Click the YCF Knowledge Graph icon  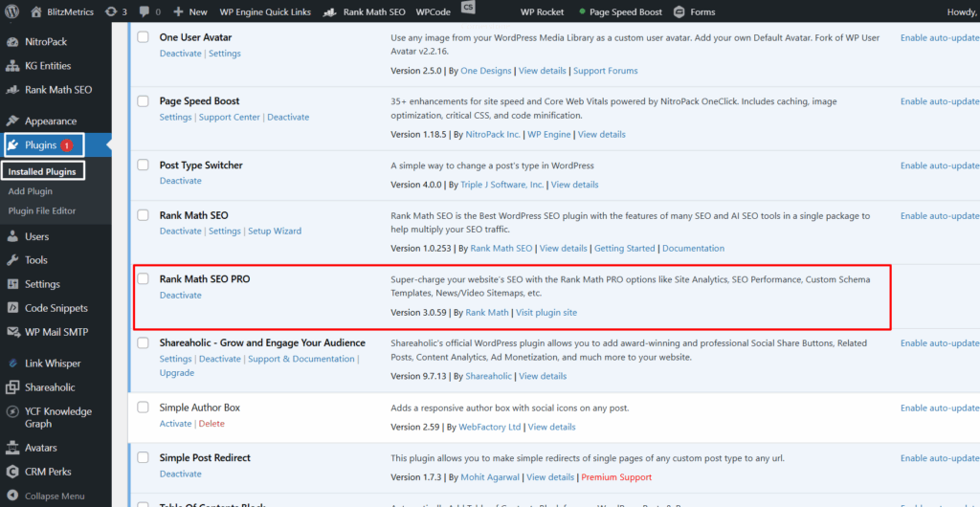tap(11, 411)
